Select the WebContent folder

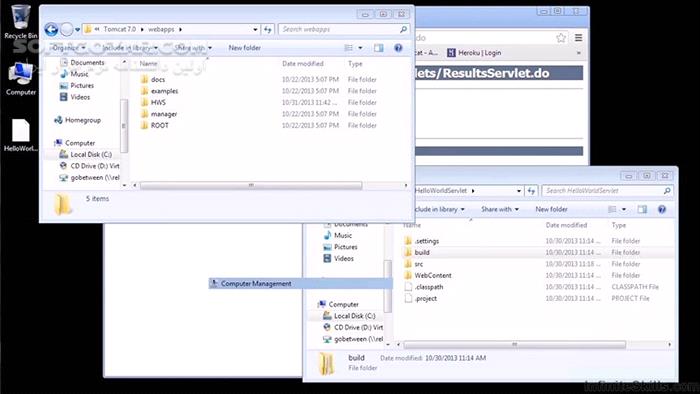[x=428, y=276]
